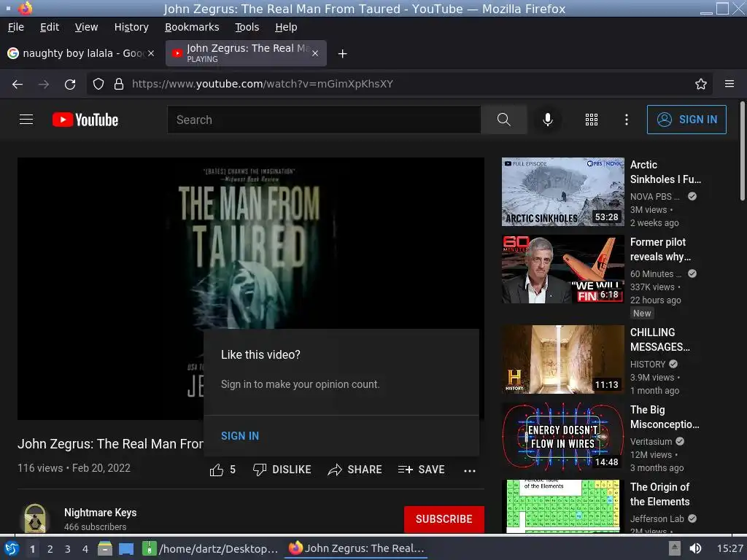747x560 pixels.
Task: Open YouTube settings three-dot menu
Action: tap(626, 120)
